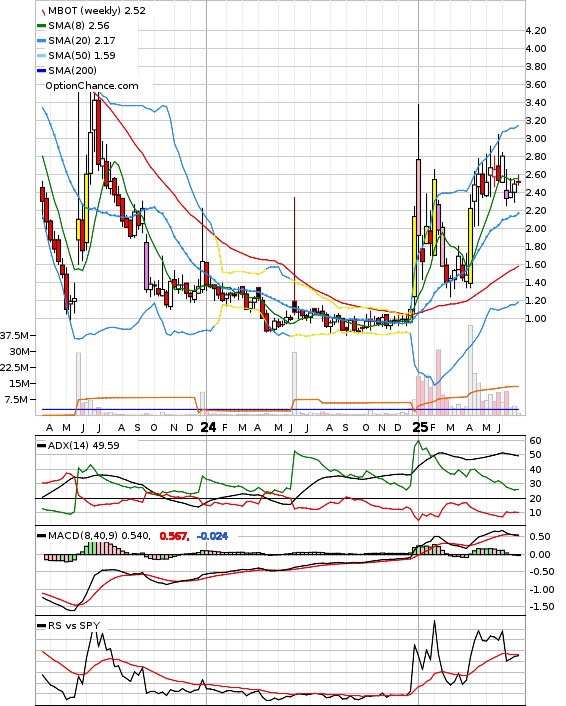
Task: Click the black ADX(14) legend marker
Action: pos(41,445)
